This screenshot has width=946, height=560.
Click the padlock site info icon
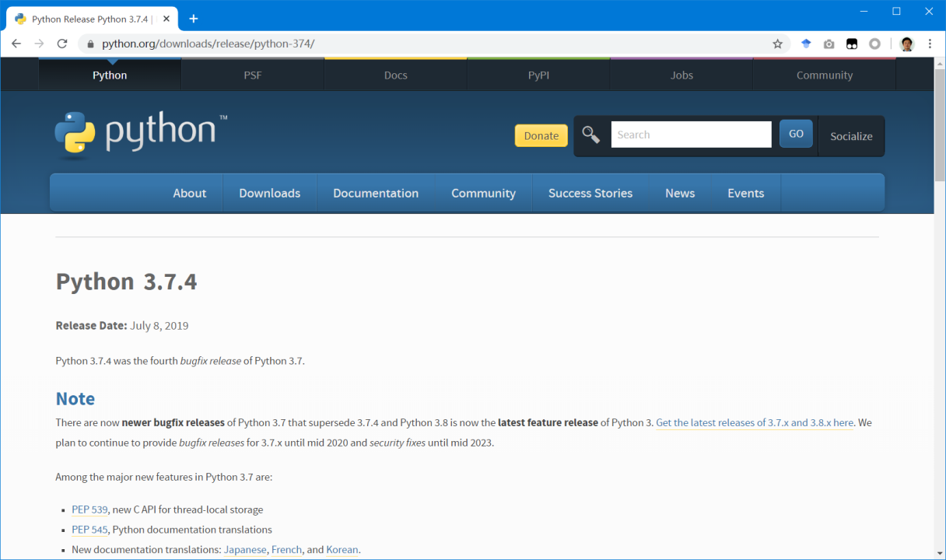(90, 44)
